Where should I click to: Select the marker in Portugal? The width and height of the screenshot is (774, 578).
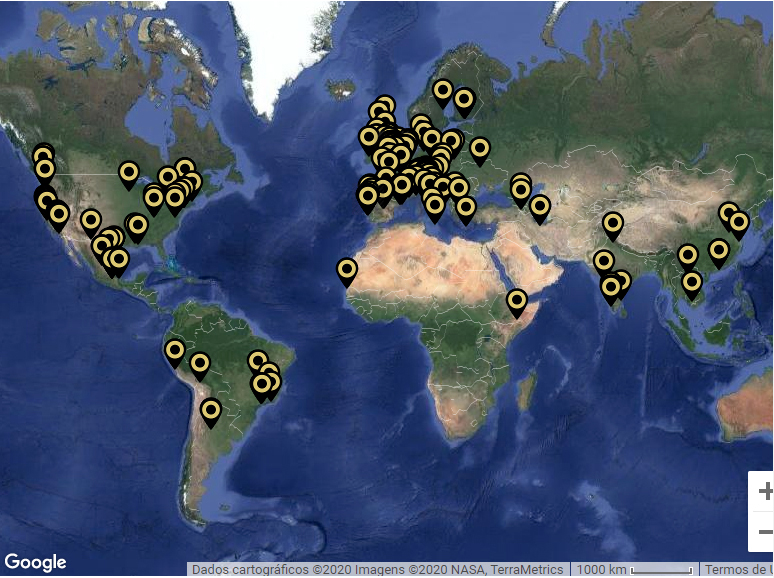coord(368,199)
